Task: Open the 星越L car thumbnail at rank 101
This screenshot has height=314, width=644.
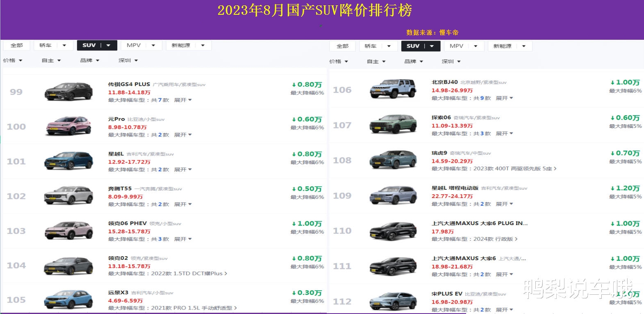Action: pos(68,161)
